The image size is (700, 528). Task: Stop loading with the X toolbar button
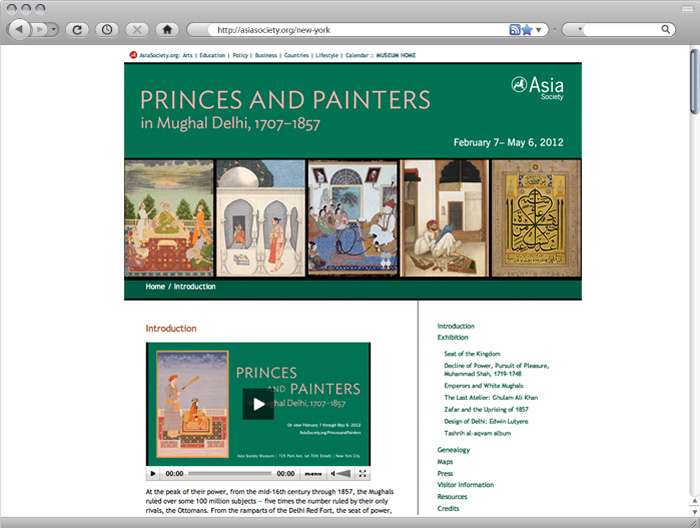(137, 30)
